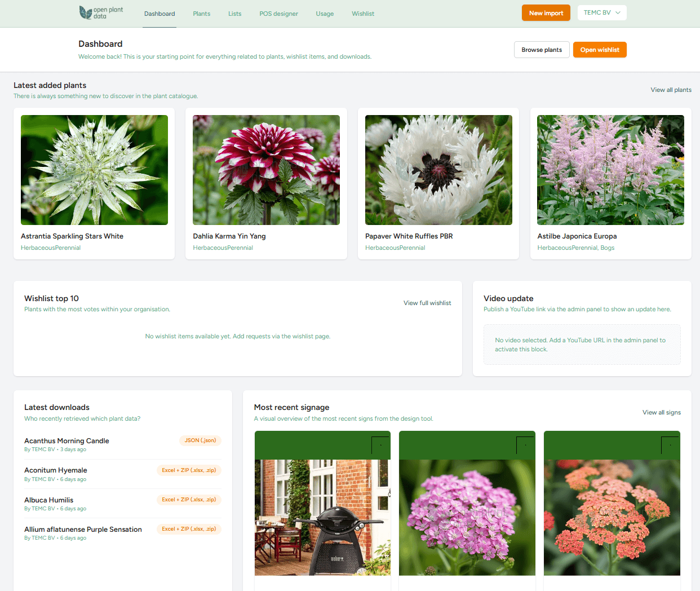Open the Albuca Humilis download entry
700x591 pixels.
[123, 504]
